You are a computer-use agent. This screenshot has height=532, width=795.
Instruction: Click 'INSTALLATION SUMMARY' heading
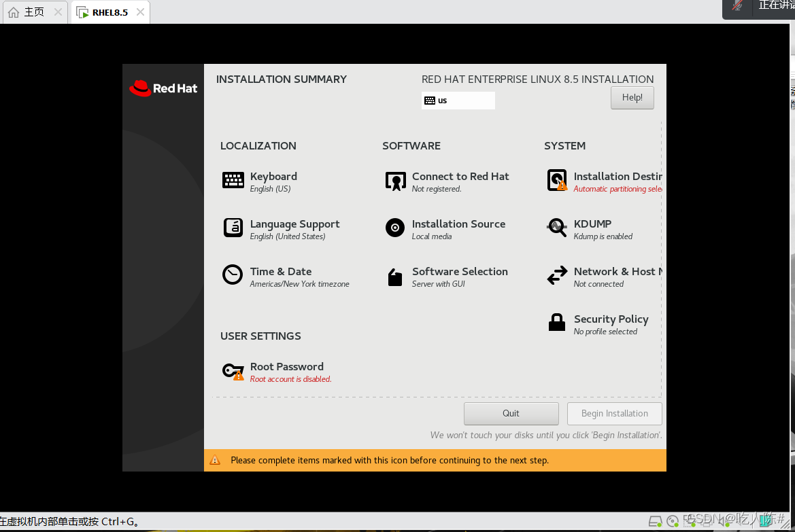coord(282,79)
